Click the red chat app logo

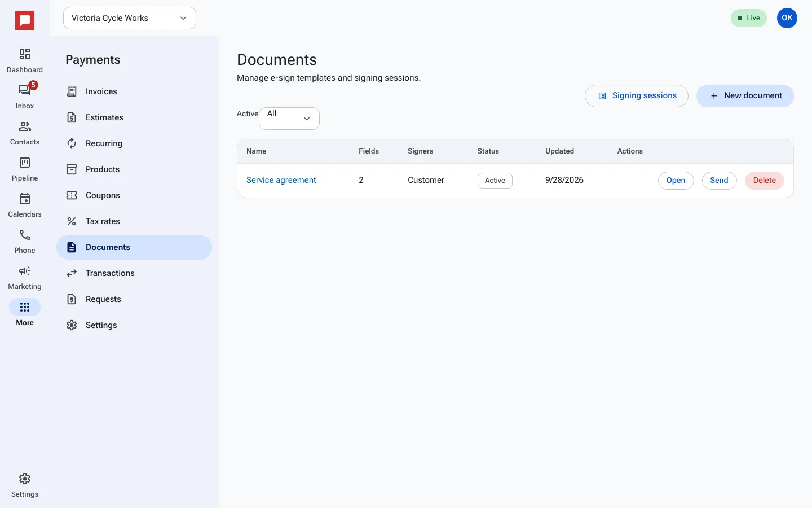click(25, 20)
